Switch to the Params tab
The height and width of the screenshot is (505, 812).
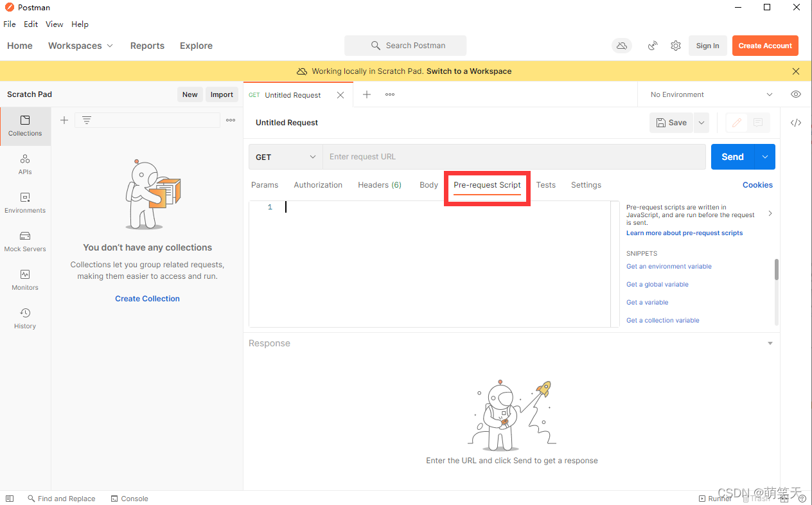[265, 185]
